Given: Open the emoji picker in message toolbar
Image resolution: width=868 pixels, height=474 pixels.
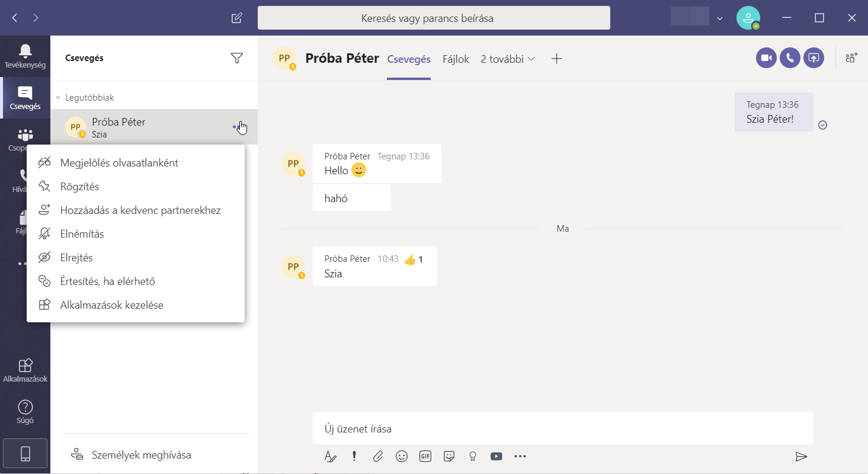Looking at the screenshot, I should point(402,456).
